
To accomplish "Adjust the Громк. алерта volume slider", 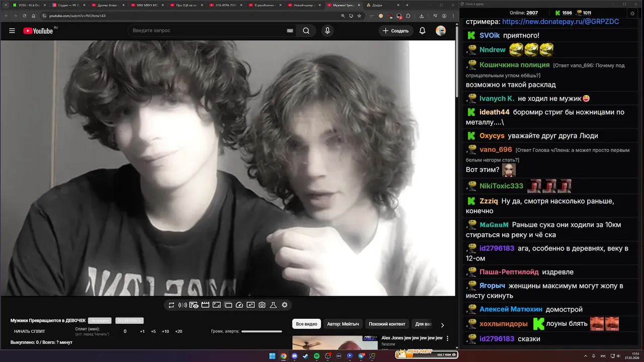I will [262, 331].
